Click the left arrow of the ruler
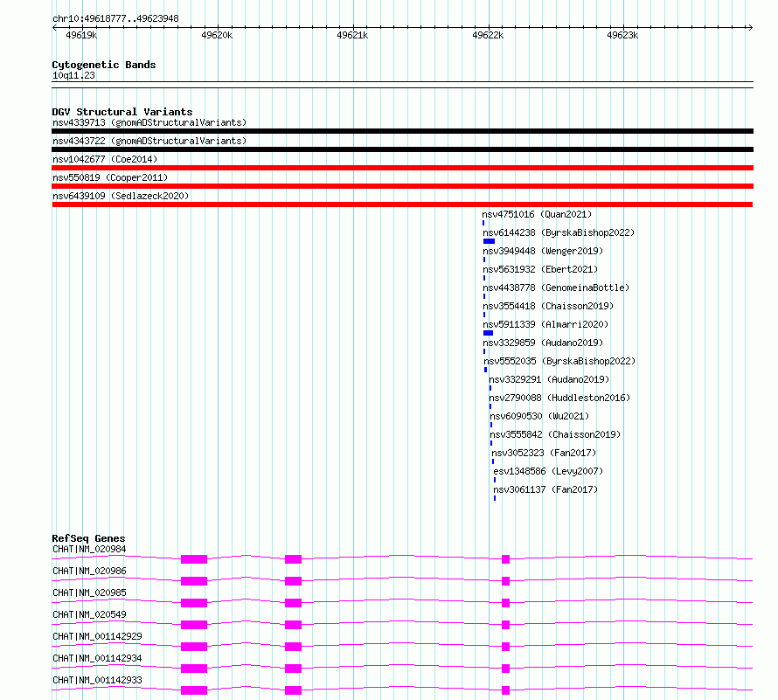This screenshot has width=778, height=700. (x=54, y=28)
